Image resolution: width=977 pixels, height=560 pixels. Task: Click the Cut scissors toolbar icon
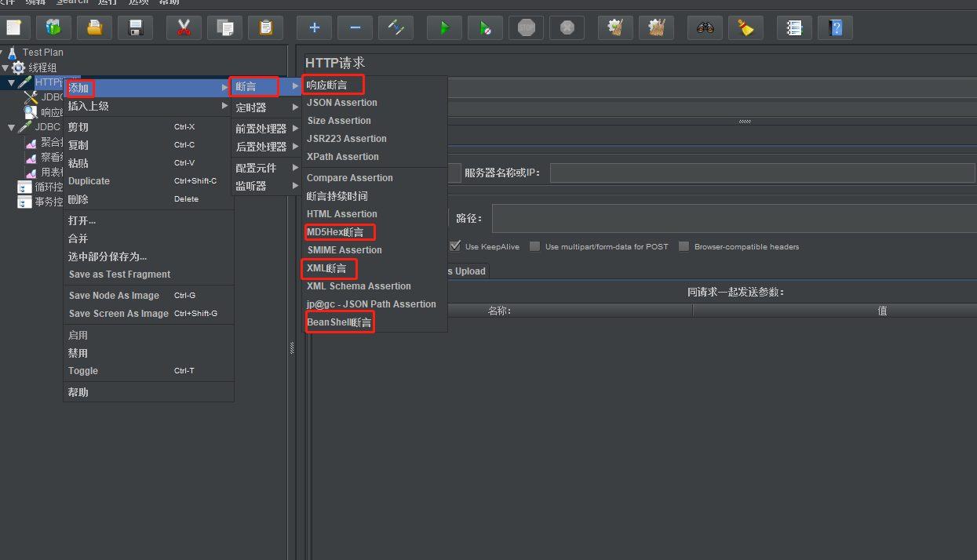(184, 27)
